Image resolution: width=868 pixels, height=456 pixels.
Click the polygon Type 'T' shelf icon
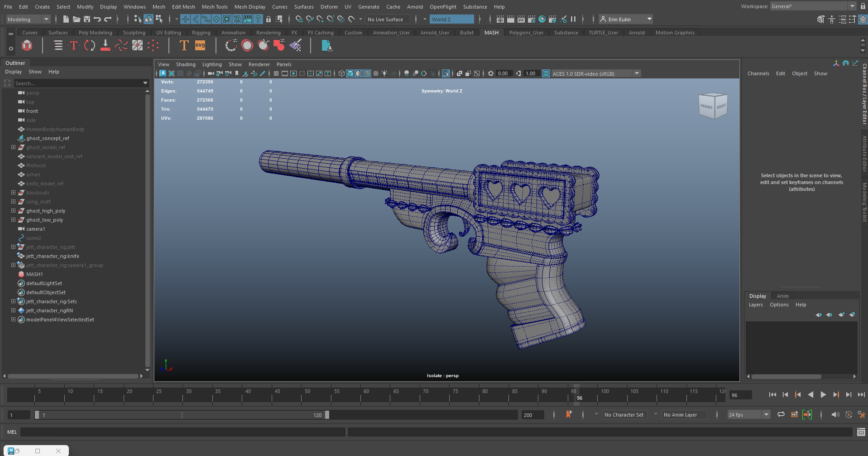click(x=184, y=45)
